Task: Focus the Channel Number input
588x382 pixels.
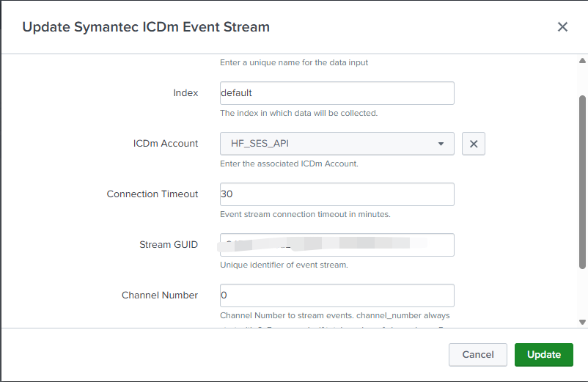Action: [337, 295]
